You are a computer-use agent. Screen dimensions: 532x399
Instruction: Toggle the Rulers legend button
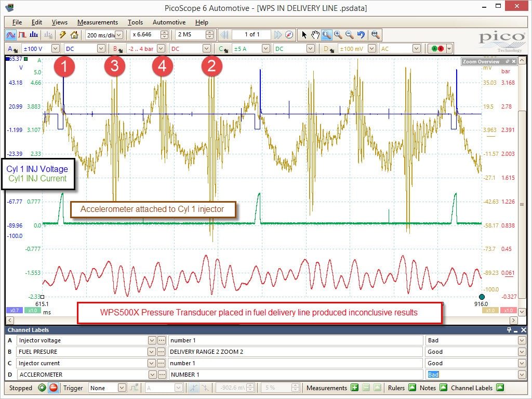(412, 388)
